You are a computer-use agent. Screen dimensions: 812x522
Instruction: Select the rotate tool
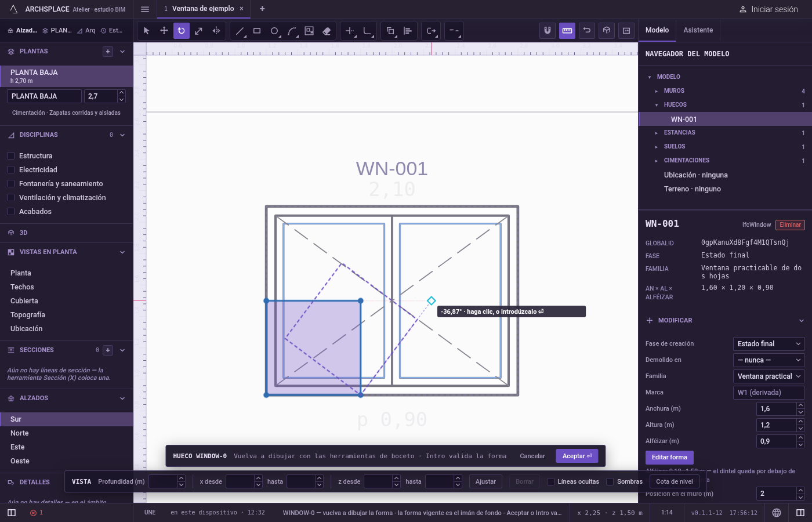182,31
